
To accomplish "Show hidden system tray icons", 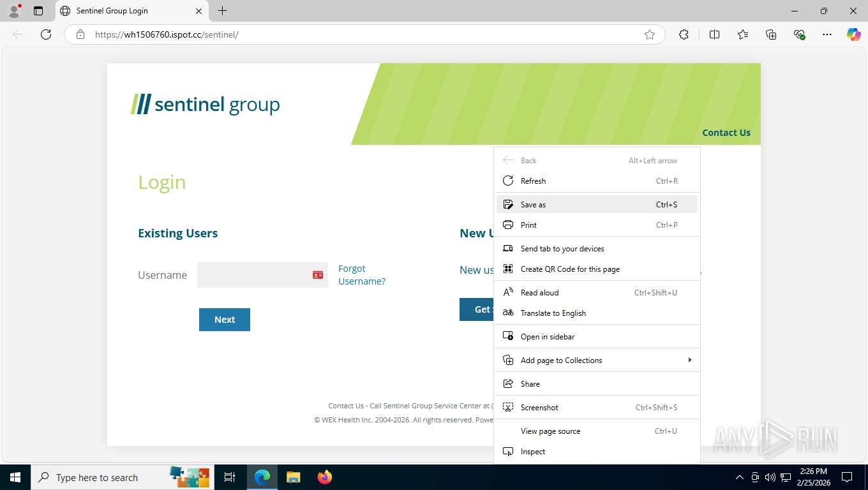I will [740, 477].
